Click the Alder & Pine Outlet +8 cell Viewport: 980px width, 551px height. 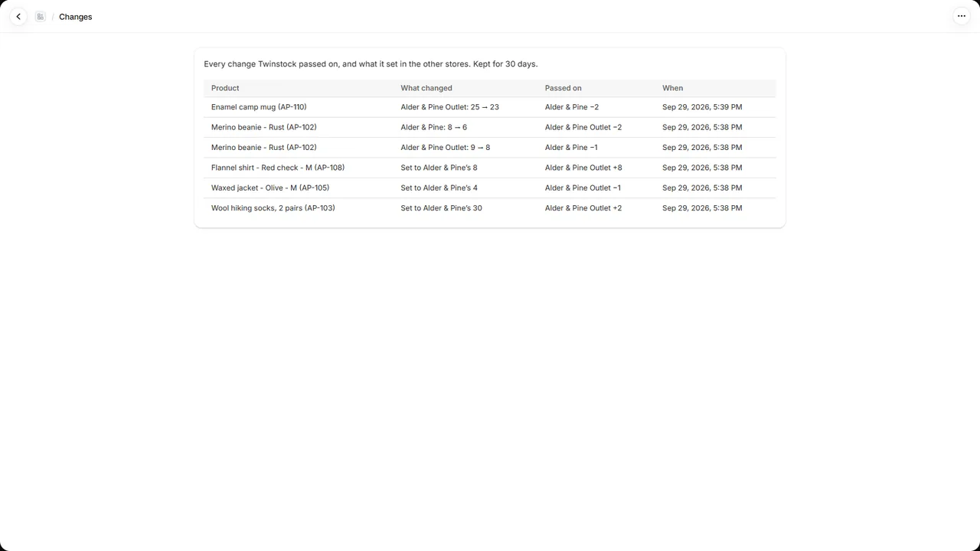click(583, 168)
